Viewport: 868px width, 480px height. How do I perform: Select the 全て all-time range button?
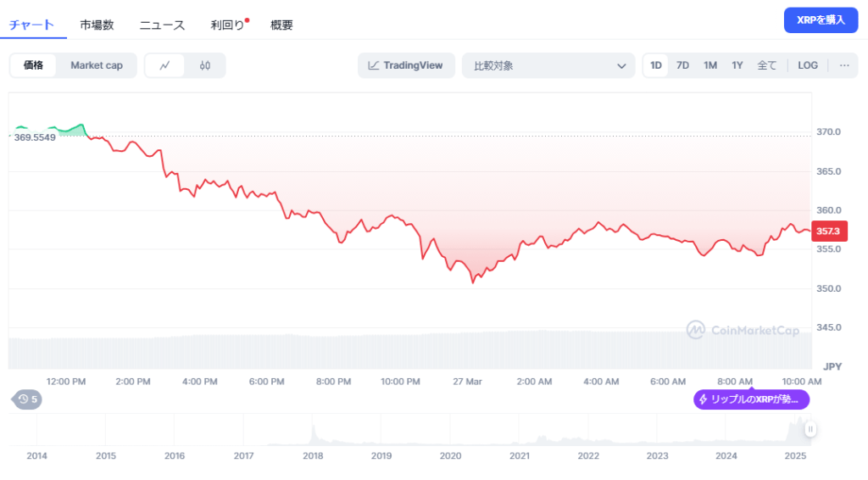tap(766, 65)
